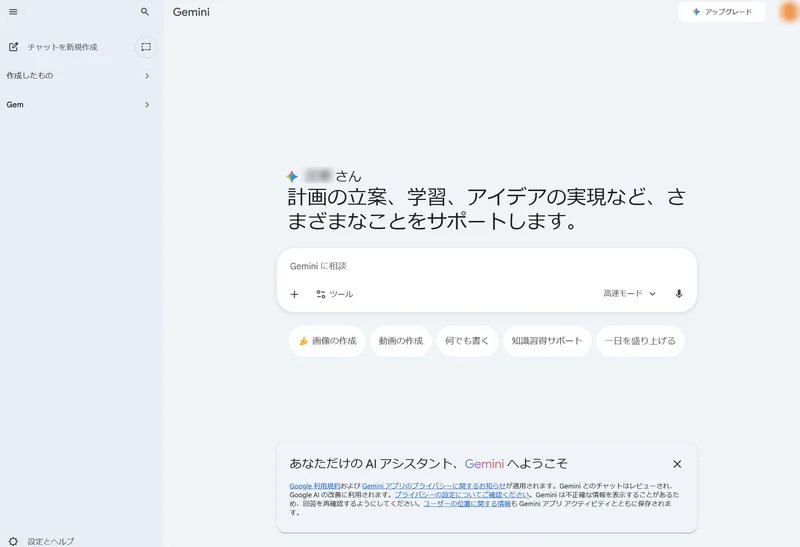This screenshot has width=800, height=547.
Task: Open 設定とヘルプ settings
Action: [x=42, y=541]
